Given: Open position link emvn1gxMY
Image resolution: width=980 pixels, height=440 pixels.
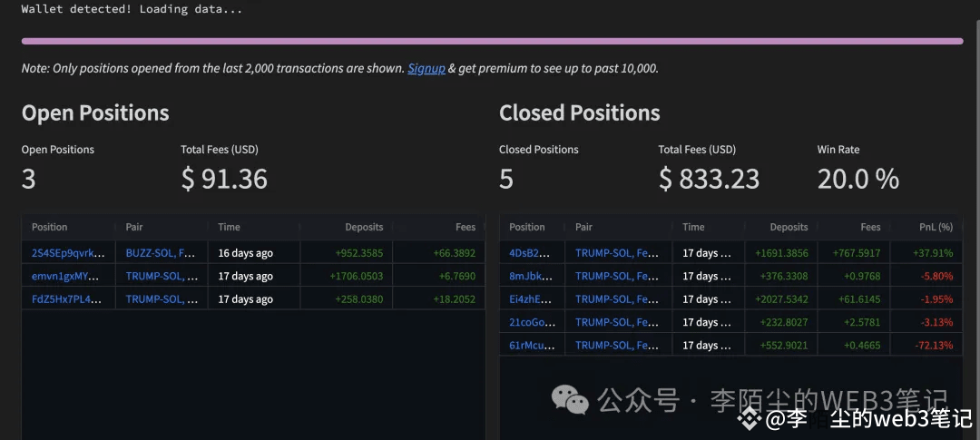Looking at the screenshot, I should pyautogui.click(x=65, y=277).
